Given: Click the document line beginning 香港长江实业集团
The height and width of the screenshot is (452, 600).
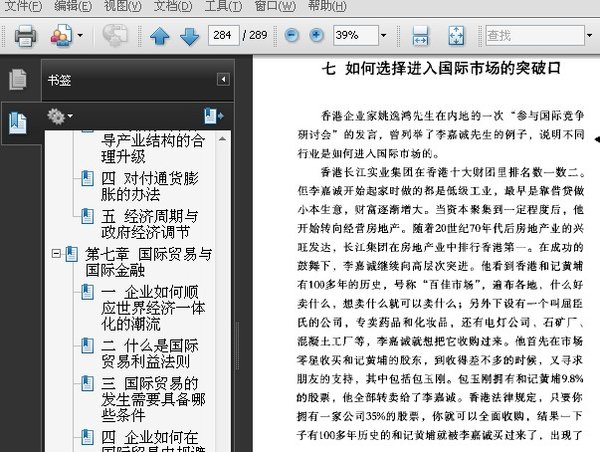Looking at the screenshot, I should pyautogui.click(x=452, y=172).
